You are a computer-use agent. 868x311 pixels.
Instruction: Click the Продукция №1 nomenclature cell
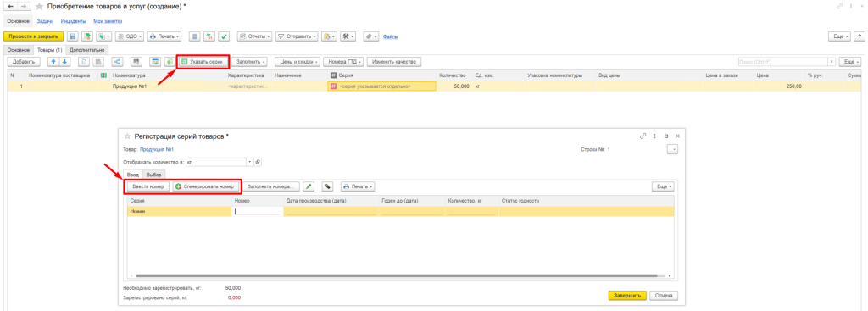coord(169,86)
